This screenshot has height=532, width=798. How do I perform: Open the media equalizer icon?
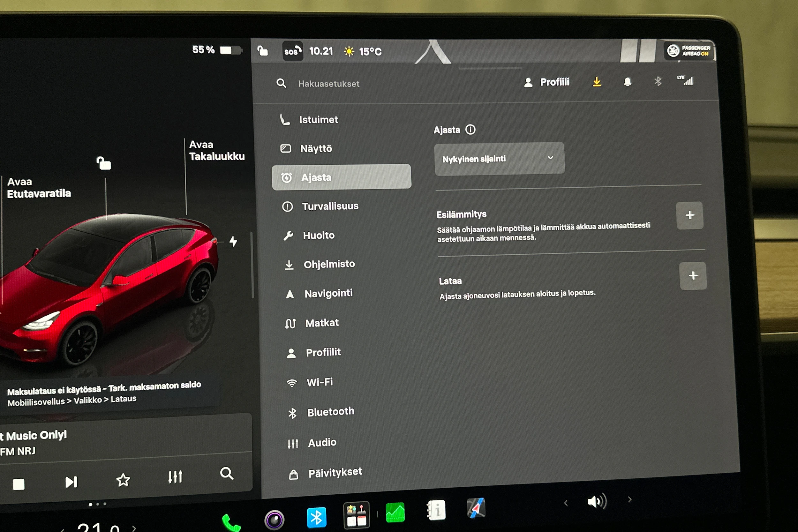175,477
